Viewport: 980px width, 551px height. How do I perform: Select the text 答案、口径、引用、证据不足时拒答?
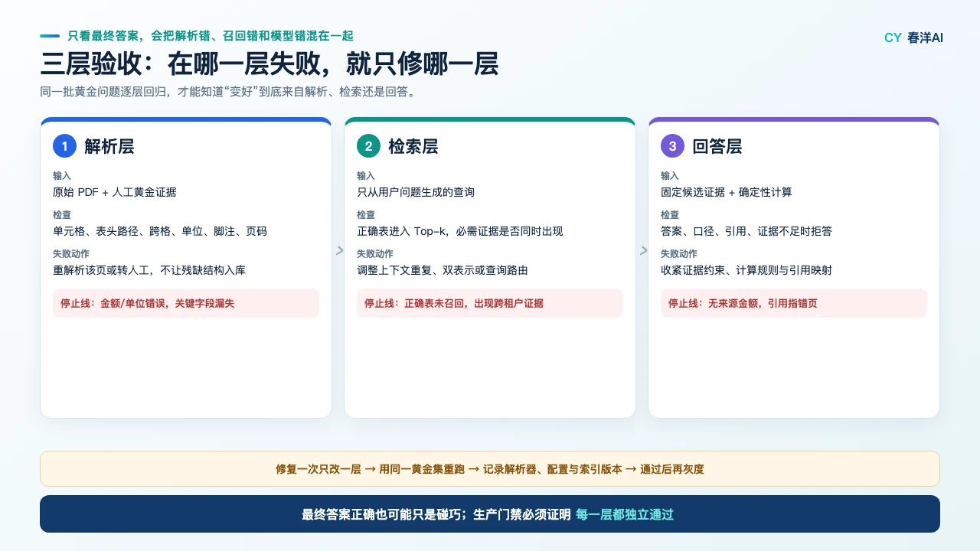tap(746, 231)
